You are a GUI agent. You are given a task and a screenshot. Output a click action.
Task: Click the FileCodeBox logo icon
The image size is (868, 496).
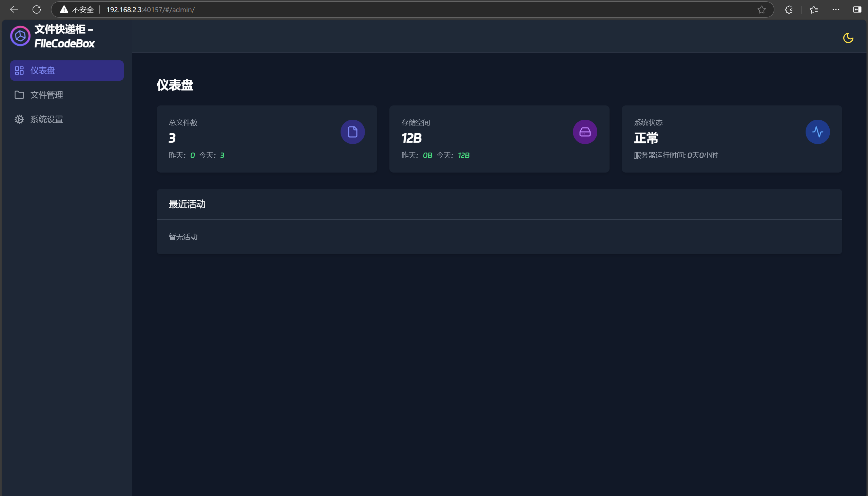pos(20,36)
